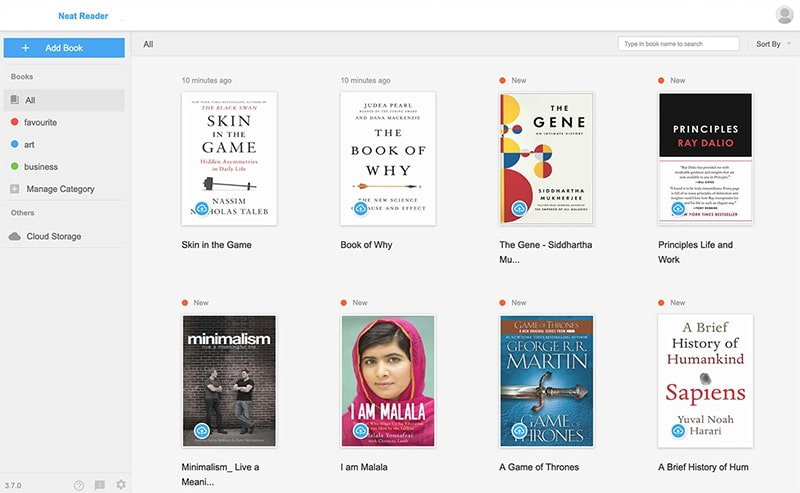Click 'Minimalism_ Live a Meani...' title
Image resolution: width=800 pixels, height=493 pixels.
click(x=220, y=474)
